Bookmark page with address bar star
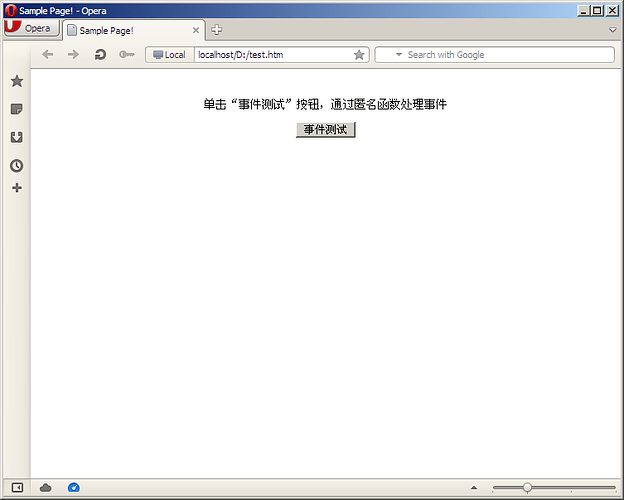Image resolution: width=624 pixels, height=500 pixels. click(x=359, y=55)
